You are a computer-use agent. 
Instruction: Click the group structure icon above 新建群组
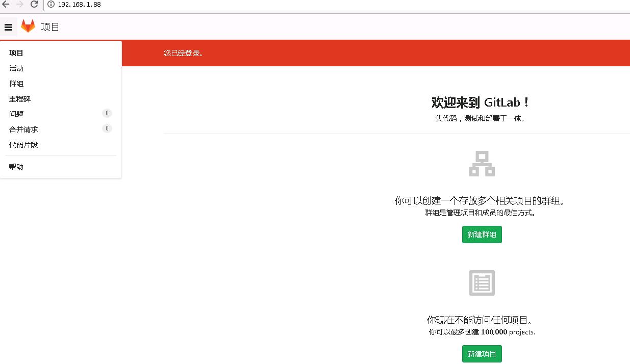tap(482, 163)
